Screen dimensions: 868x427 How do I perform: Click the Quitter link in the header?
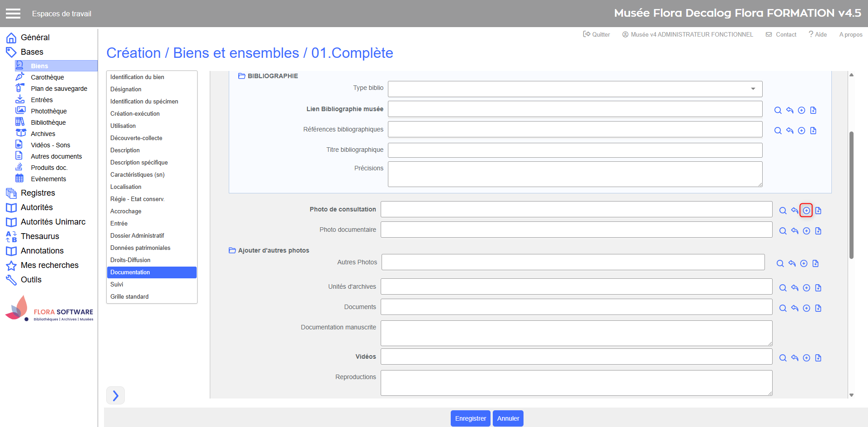pyautogui.click(x=596, y=34)
